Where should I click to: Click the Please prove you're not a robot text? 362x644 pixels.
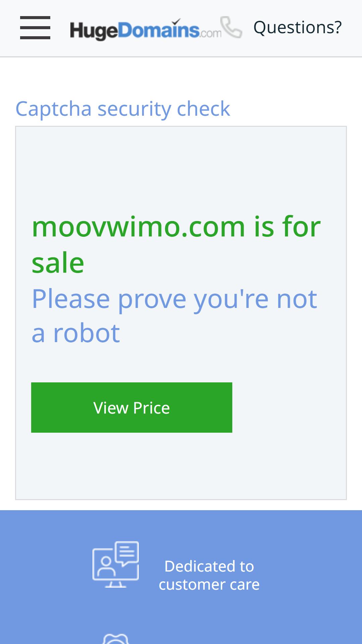click(174, 316)
